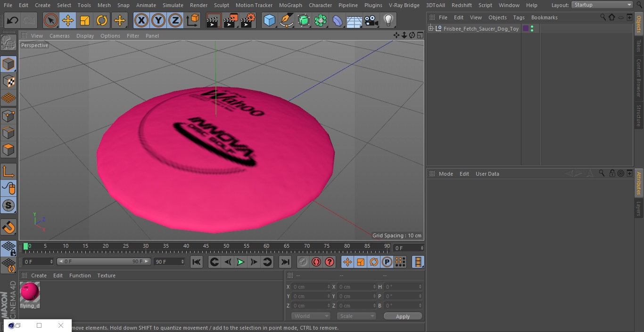Image resolution: width=644 pixels, height=332 pixels.
Task: Click frame 45 on the timeline ruler
Action: (x=206, y=247)
